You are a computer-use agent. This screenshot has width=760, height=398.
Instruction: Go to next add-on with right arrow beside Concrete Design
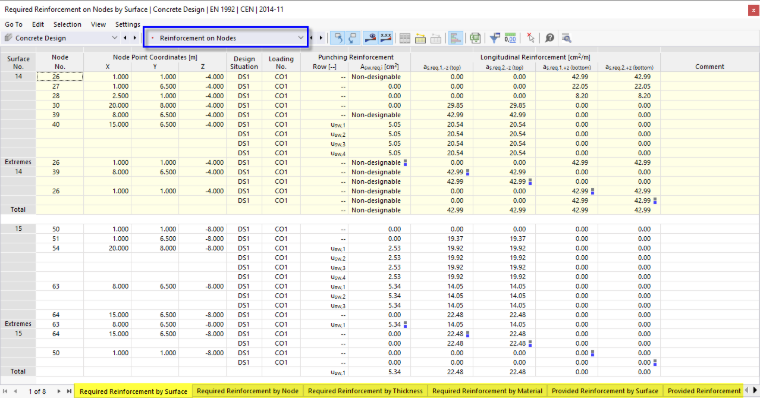(x=135, y=38)
